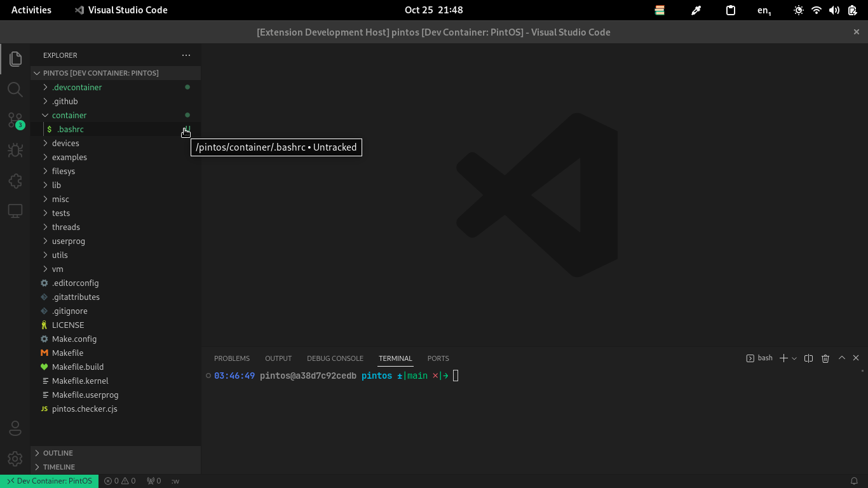Click Dev Container: PintOS remote indicator
Screen dimensions: 868x488
click(49, 481)
